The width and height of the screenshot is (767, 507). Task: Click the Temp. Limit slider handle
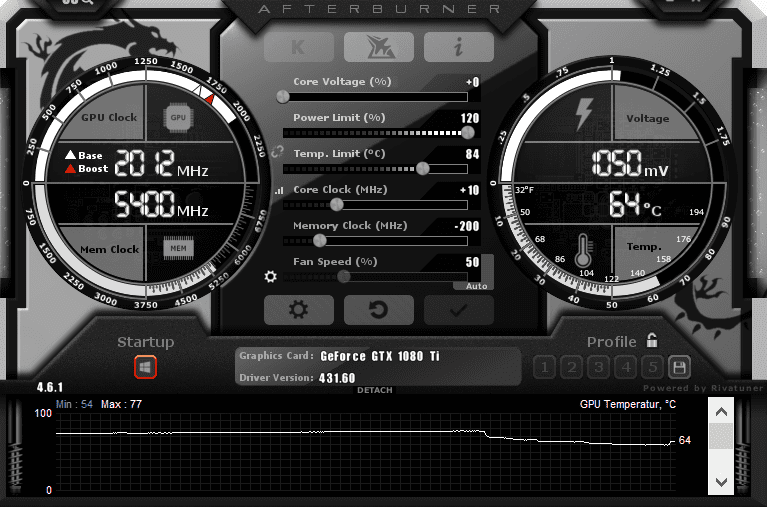(x=423, y=169)
